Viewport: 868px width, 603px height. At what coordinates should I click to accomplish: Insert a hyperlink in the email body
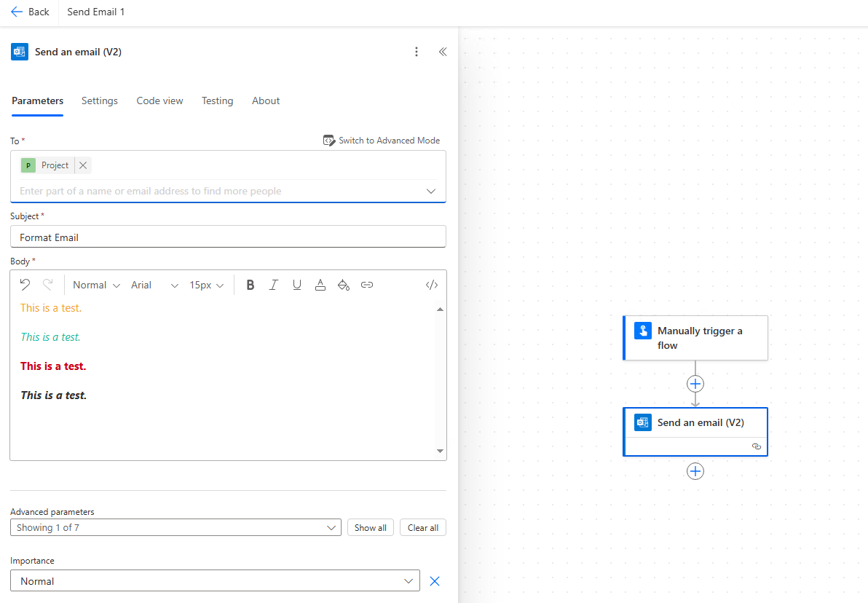pos(366,285)
